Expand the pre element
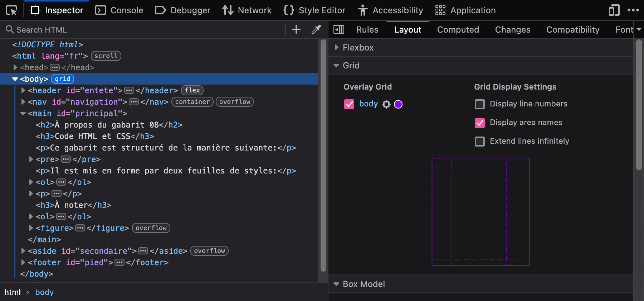This screenshot has width=644, height=301. click(31, 159)
